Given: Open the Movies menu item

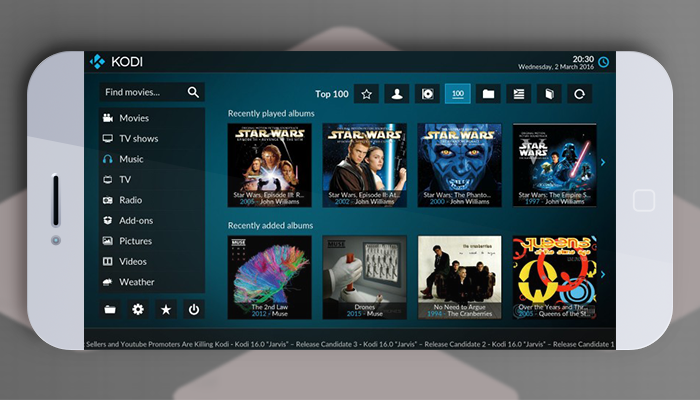Looking at the screenshot, I should point(152,118).
